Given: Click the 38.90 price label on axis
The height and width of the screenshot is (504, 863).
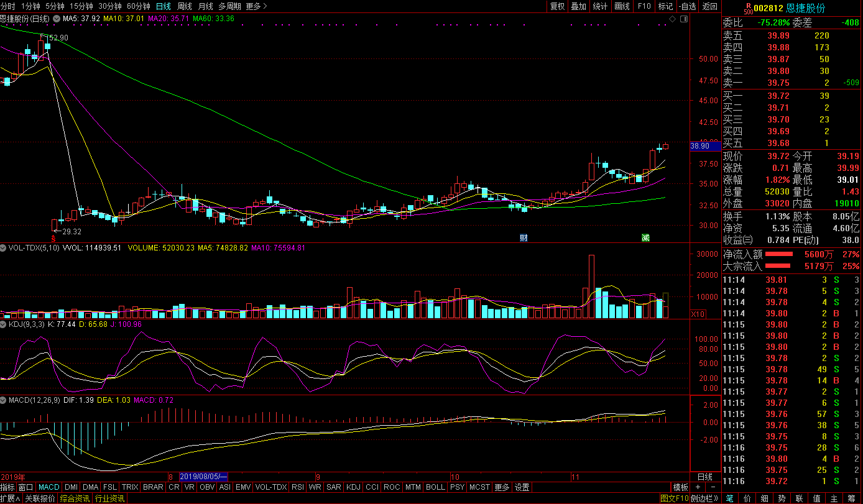Looking at the screenshot, I should pyautogui.click(x=699, y=146).
